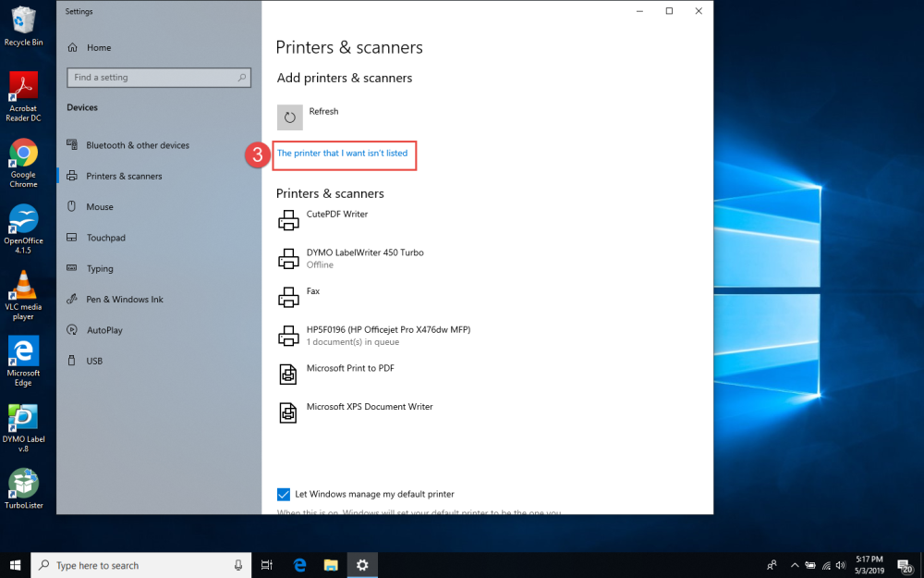Click the USB sidebar icon
Screen dimensions: 924x578
(72, 361)
